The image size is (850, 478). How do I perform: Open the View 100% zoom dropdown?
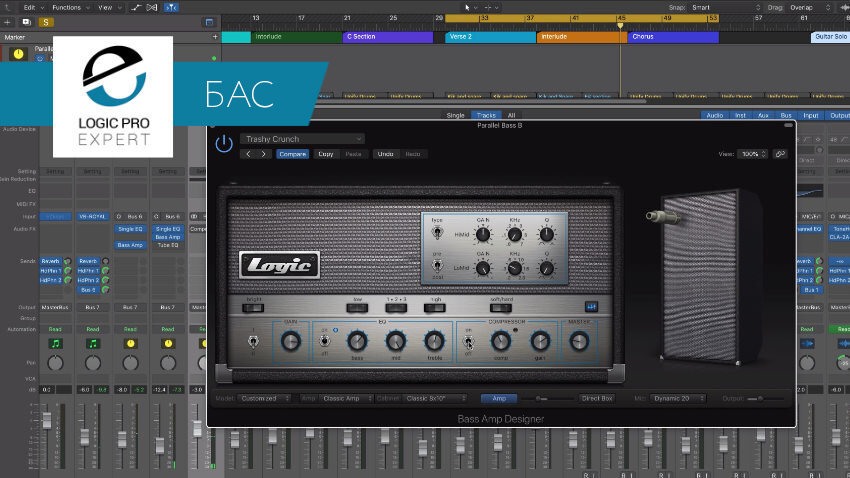(x=752, y=154)
